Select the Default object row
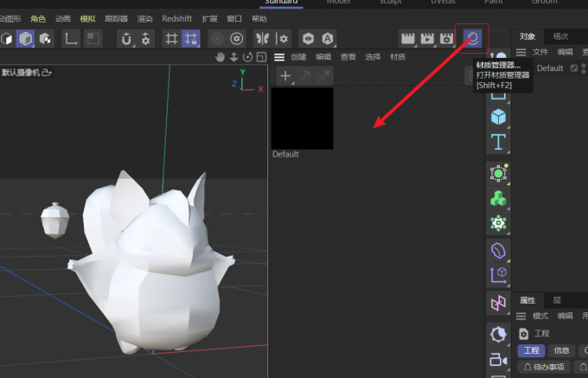The width and height of the screenshot is (588, 378). pyautogui.click(x=551, y=68)
